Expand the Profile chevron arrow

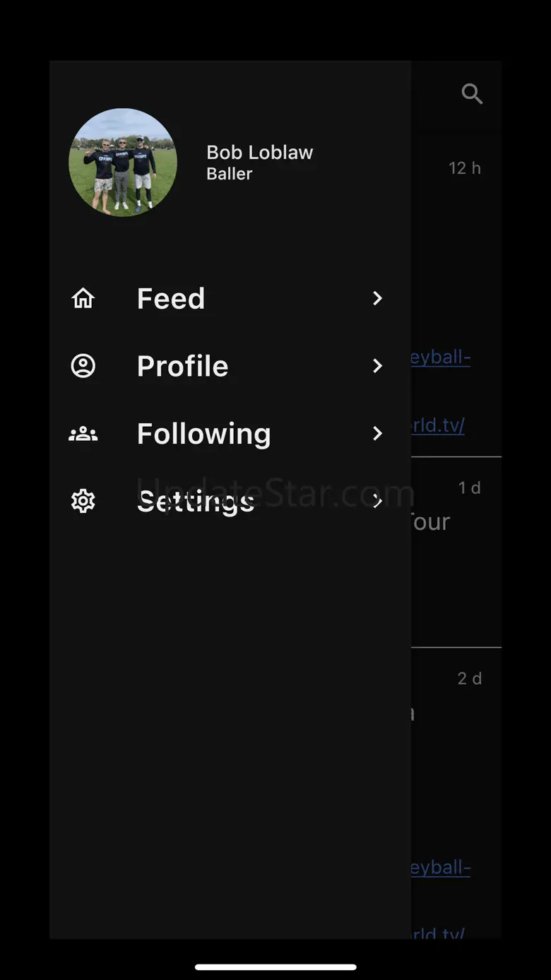[378, 366]
